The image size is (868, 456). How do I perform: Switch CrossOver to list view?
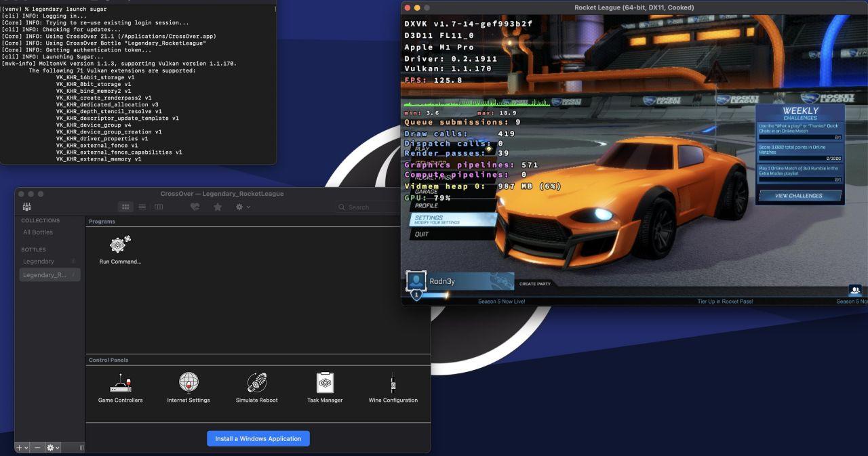point(142,207)
